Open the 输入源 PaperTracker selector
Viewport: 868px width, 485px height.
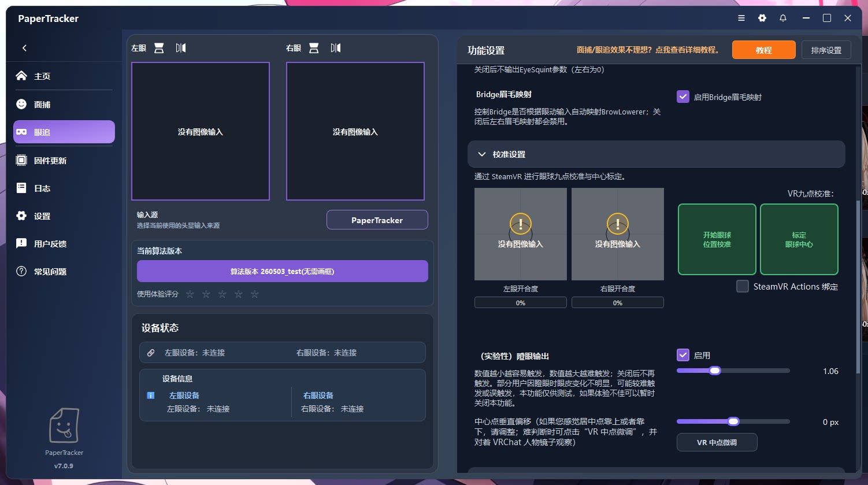377,220
